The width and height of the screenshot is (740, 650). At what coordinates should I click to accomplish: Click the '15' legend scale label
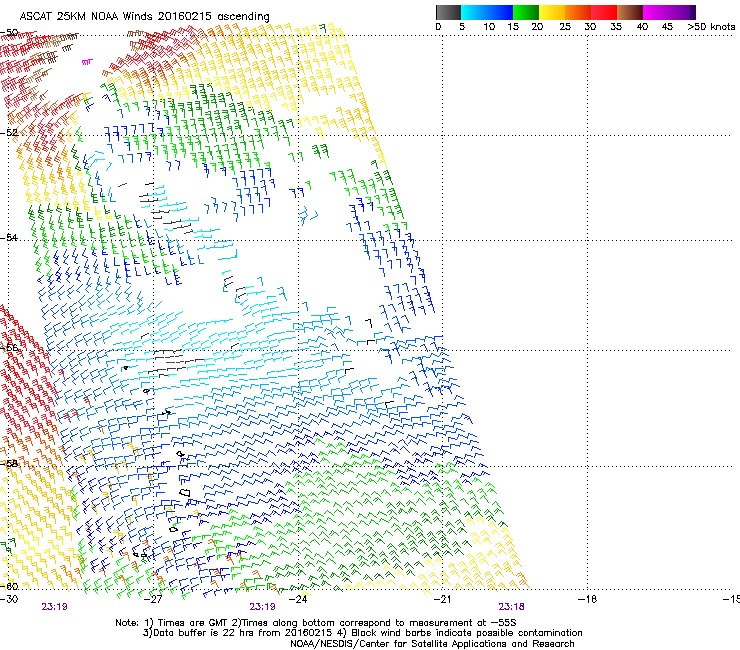tap(513, 27)
